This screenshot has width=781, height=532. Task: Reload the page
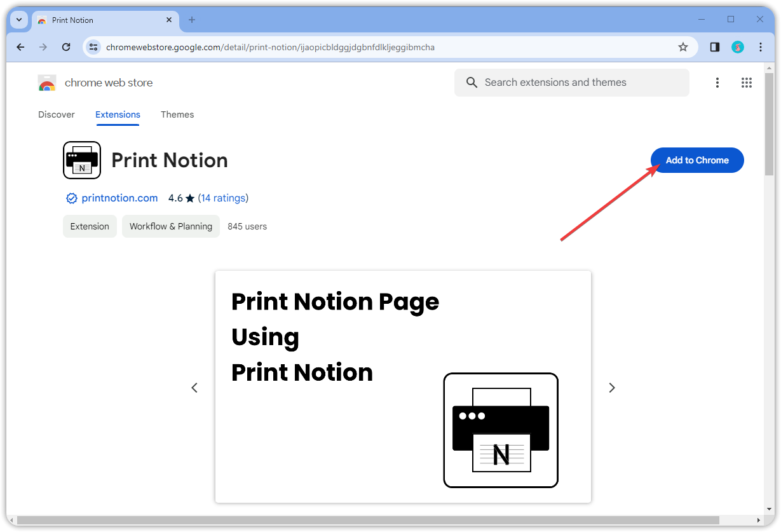click(66, 47)
